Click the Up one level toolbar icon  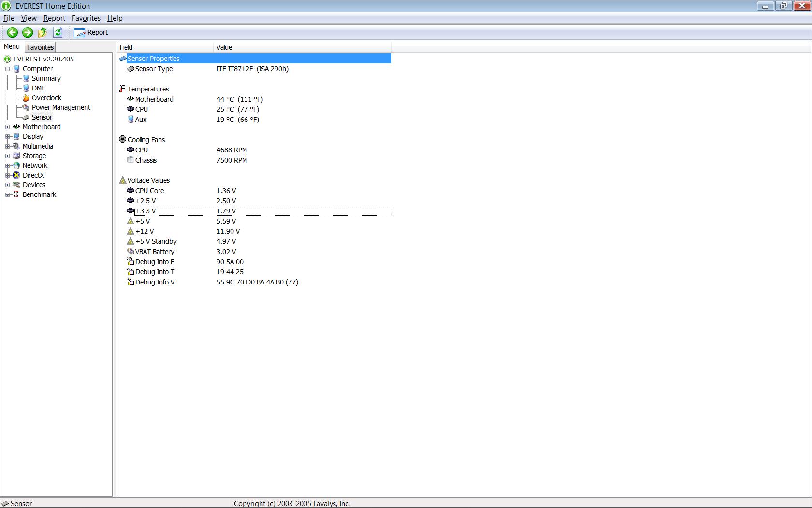tap(43, 32)
